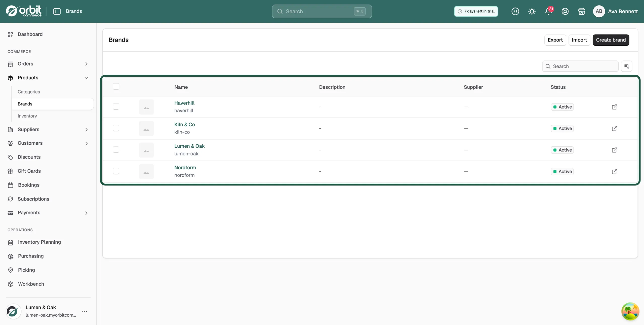Toggle the sidebar panel icon
644x325 pixels.
point(57,11)
